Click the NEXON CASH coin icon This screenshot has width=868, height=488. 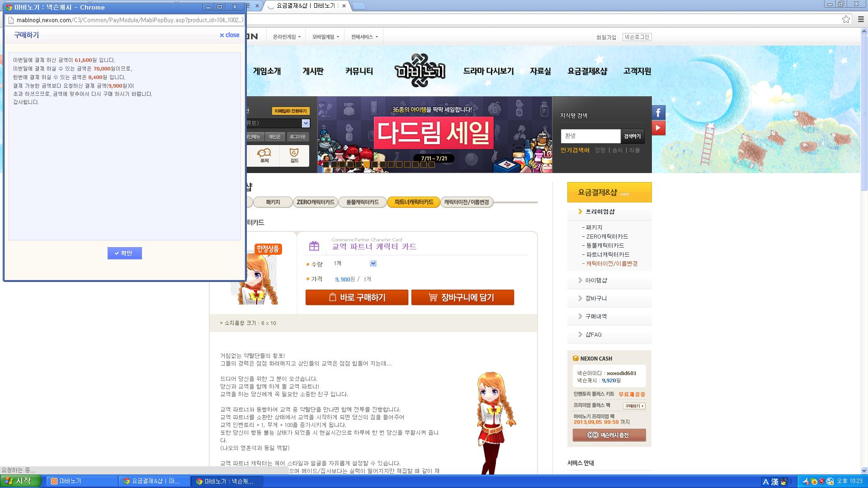coord(576,358)
